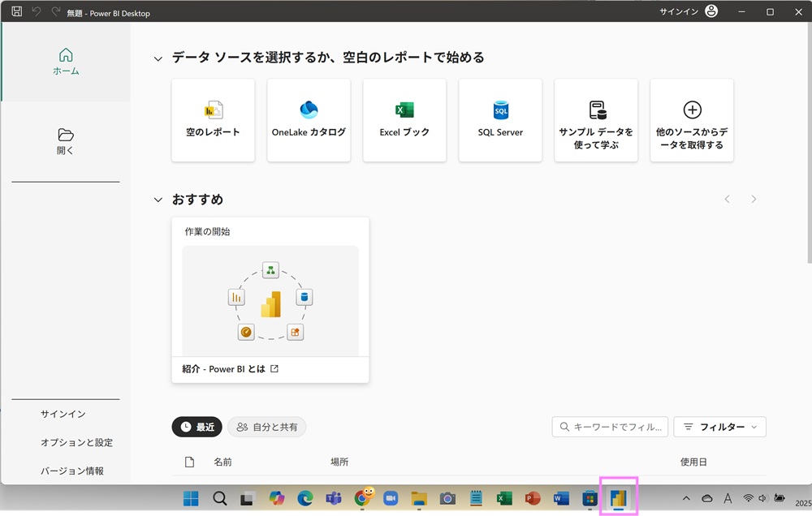The image size is (812, 516).
Task: Click the keyword filter search field
Action: tap(610, 427)
